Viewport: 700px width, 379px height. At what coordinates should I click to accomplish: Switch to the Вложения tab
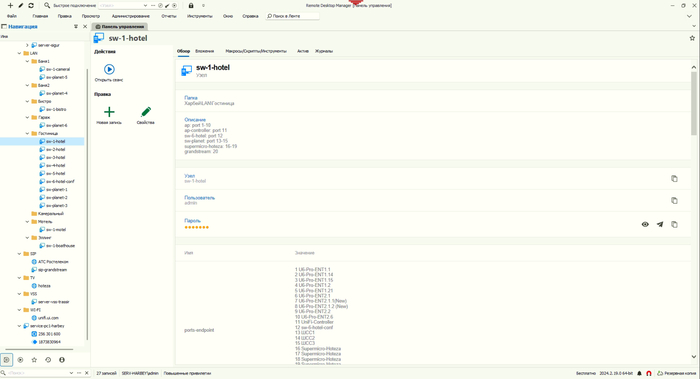tap(204, 51)
